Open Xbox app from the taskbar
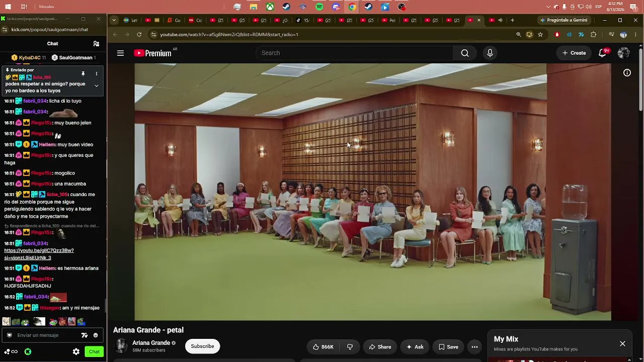Screen dimensions: 644x362 [270, 7]
